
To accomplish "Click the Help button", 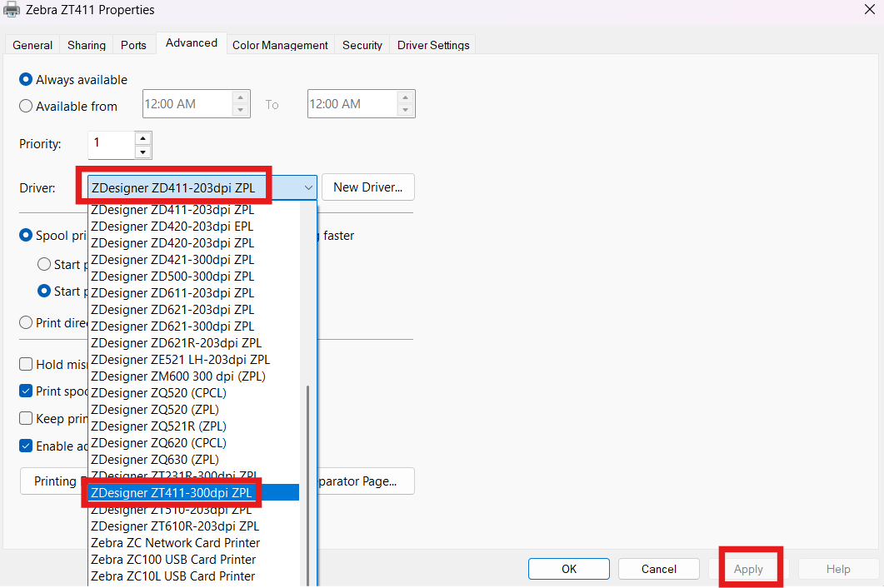I will pyautogui.click(x=838, y=569).
